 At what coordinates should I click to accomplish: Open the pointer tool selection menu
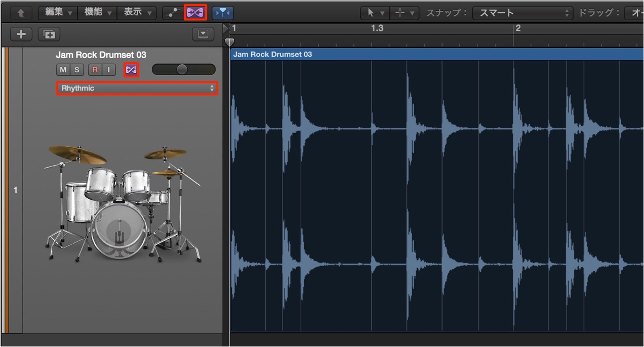(375, 13)
